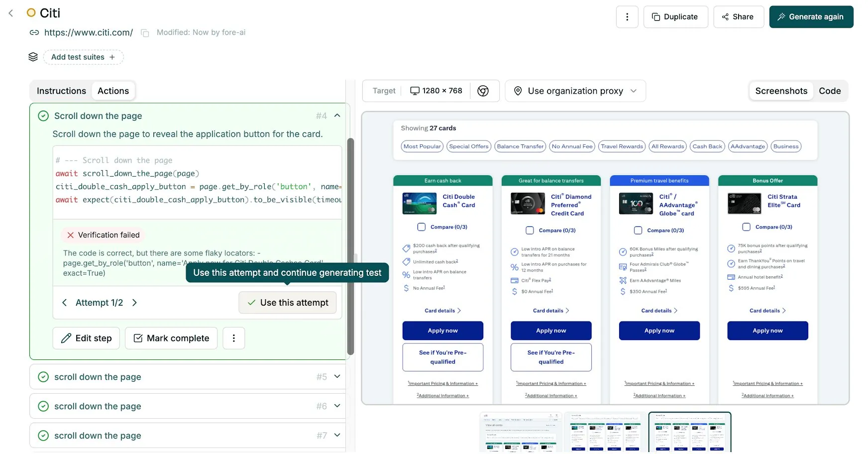
Task: Collapse step #4 Scroll down the page
Action: click(x=337, y=115)
